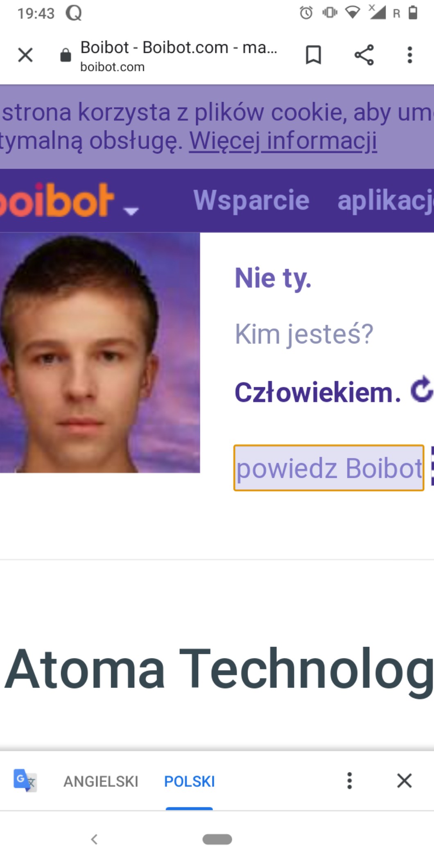The width and height of the screenshot is (434, 868).
Task: Focus the powiedz Boibot input field
Action: [x=329, y=468]
